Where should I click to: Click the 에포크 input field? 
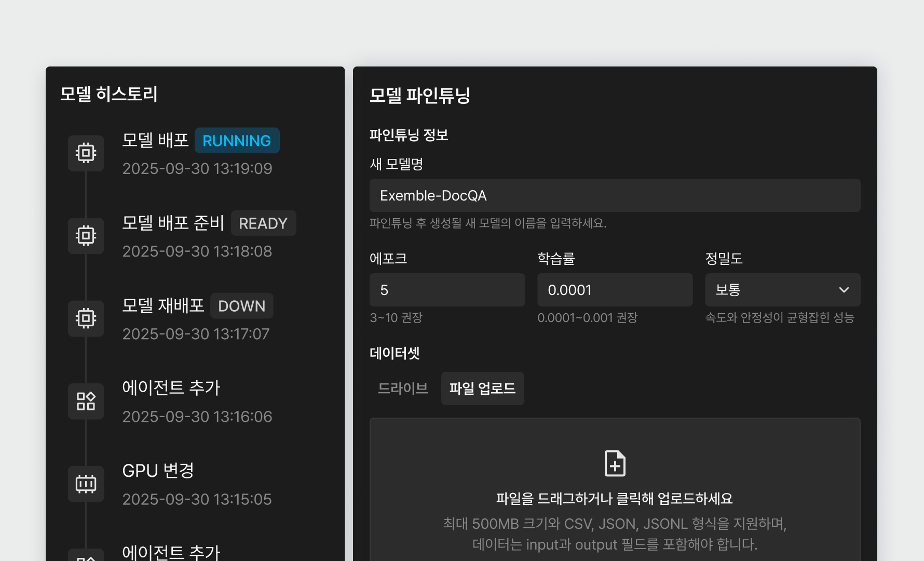[x=447, y=290]
